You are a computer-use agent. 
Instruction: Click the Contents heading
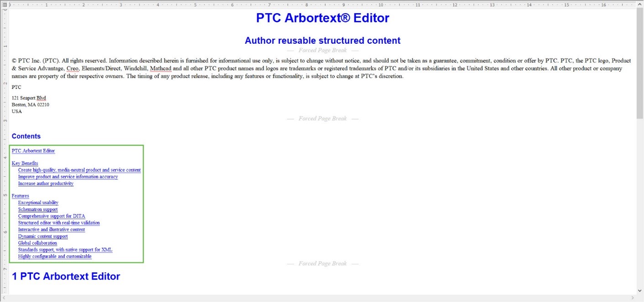26,136
